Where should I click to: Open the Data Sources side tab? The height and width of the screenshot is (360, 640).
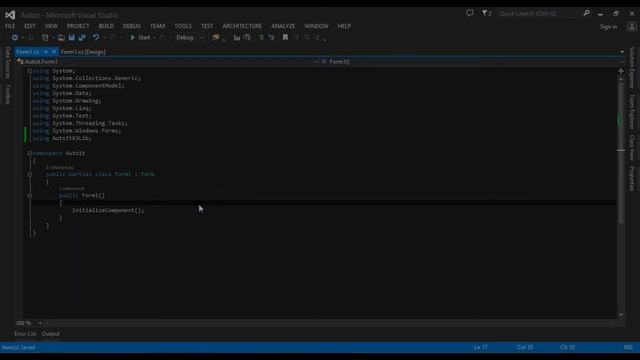[8, 62]
